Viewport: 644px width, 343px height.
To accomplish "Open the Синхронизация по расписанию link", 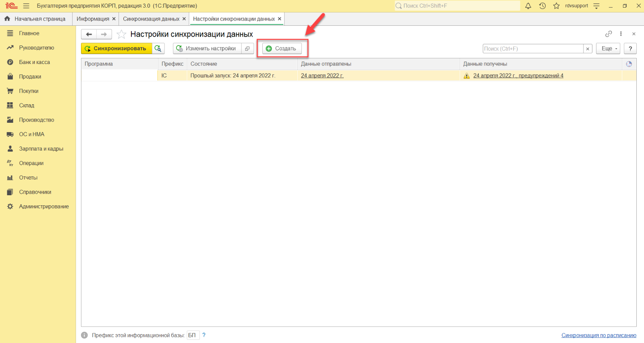I will coord(599,335).
